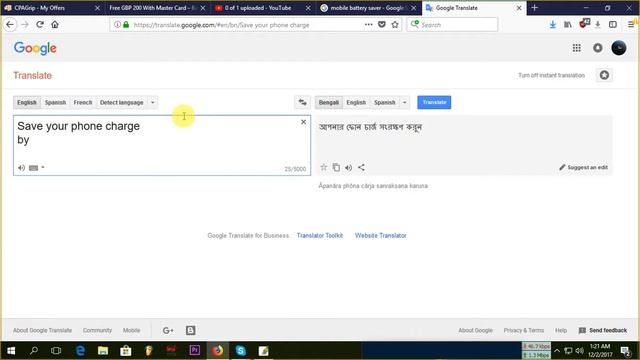This screenshot has height=360, width=640.
Task: Listen to the Bengali translation audio
Action: (348, 167)
